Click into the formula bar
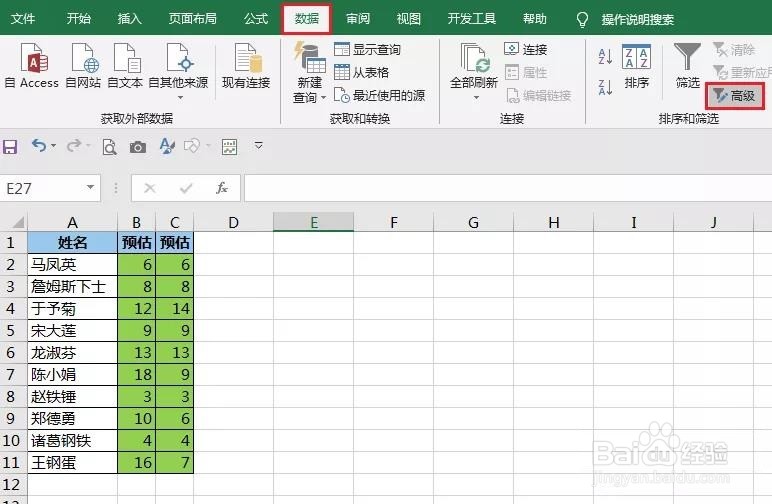This screenshot has width=772, height=504. click(x=508, y=188)
